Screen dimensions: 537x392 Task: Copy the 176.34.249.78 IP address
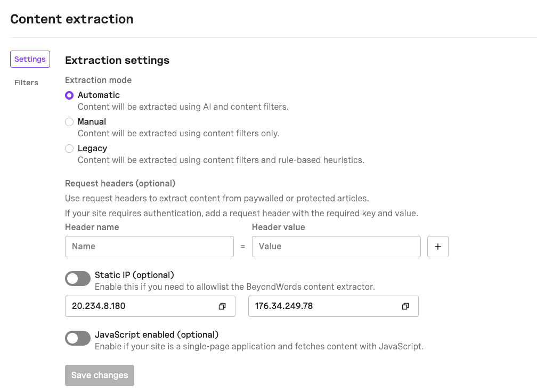click(405, 306)
